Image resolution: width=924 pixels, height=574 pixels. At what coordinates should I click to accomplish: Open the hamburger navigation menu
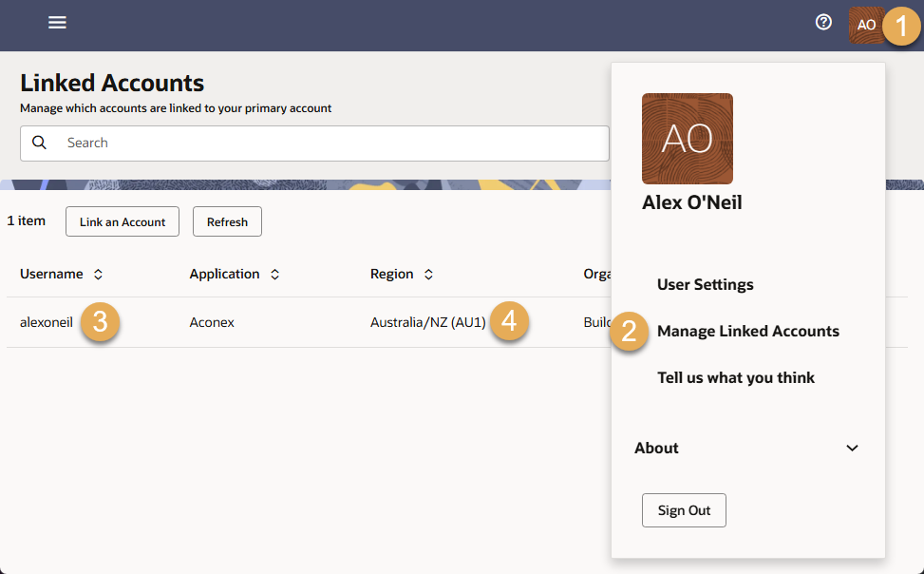click(57, 23)
